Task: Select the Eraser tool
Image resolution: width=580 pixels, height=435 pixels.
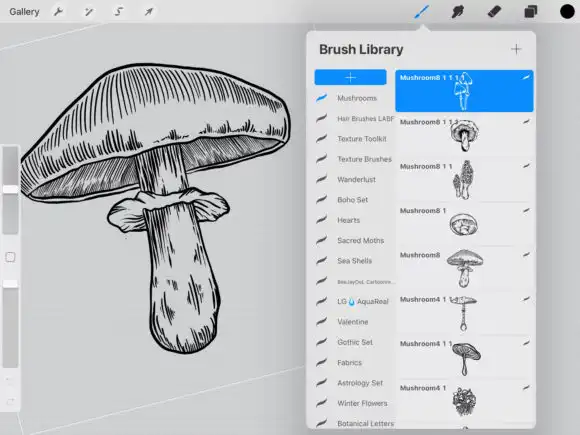Action: (494, 12)
